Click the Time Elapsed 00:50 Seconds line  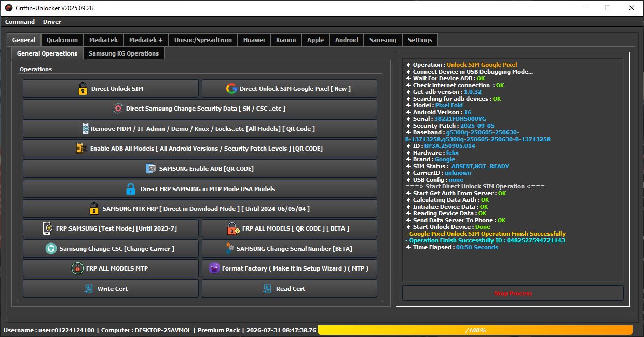pos(451,247)
